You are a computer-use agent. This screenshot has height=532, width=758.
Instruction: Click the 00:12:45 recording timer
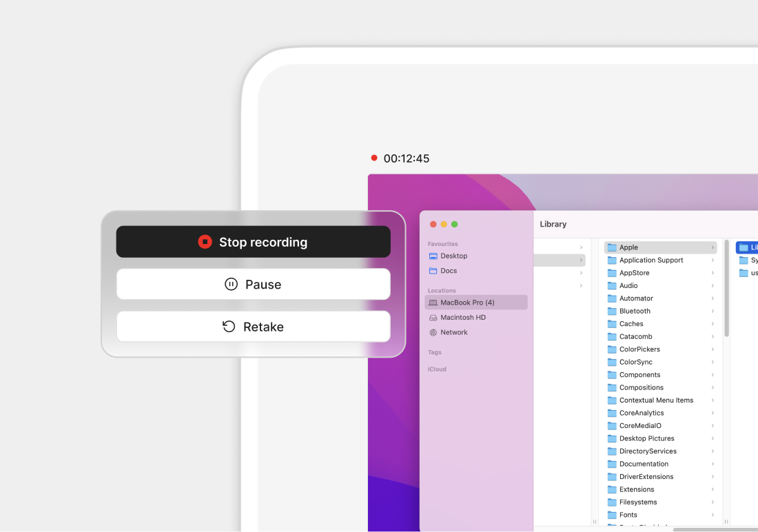tap(406, 158)
